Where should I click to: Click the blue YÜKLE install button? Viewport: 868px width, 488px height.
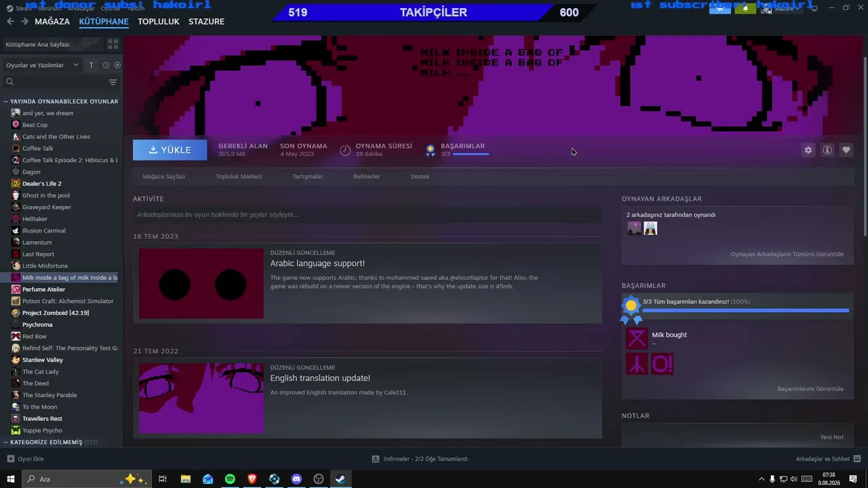click(170, 150)
